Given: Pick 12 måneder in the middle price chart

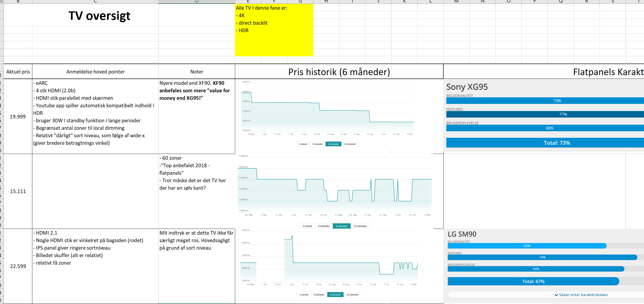Looking at the screenshot, I should (360, 226).
